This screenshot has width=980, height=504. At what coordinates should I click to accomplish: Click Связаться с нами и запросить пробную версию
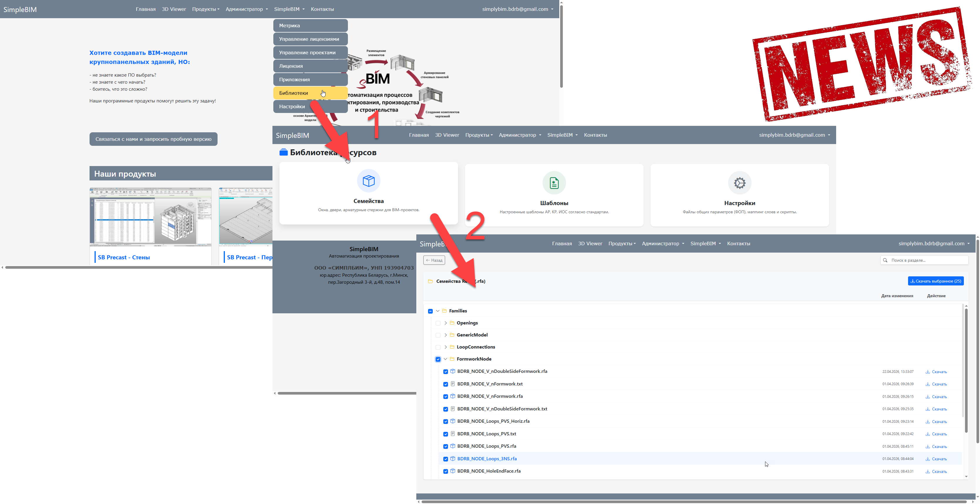[x=153, y=139]
